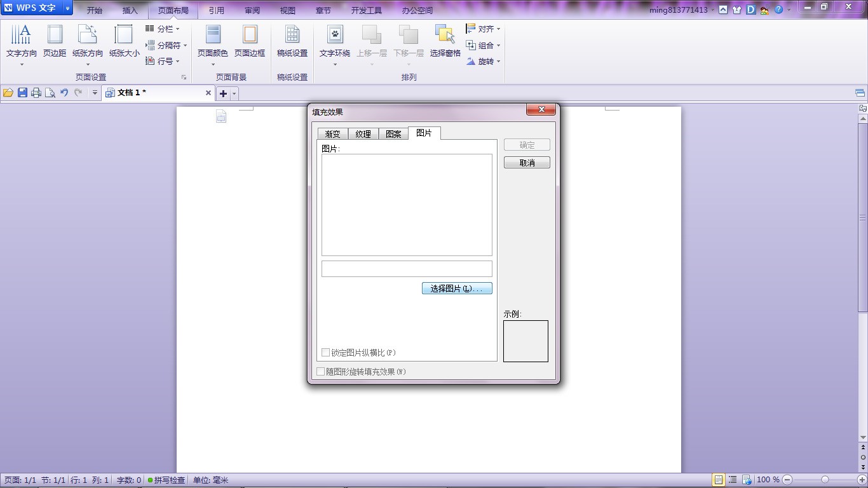Click the zoom out minus button

[787, 480]
